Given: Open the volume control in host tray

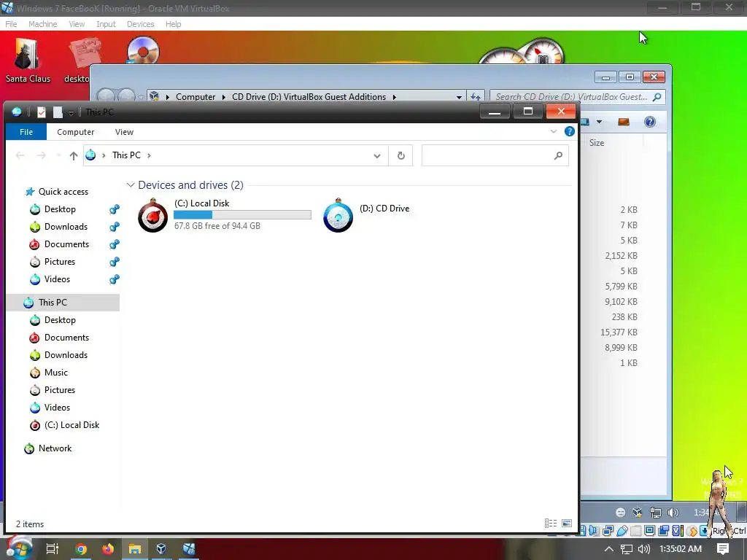Looking at the screenshot, I should coord(643,548).
